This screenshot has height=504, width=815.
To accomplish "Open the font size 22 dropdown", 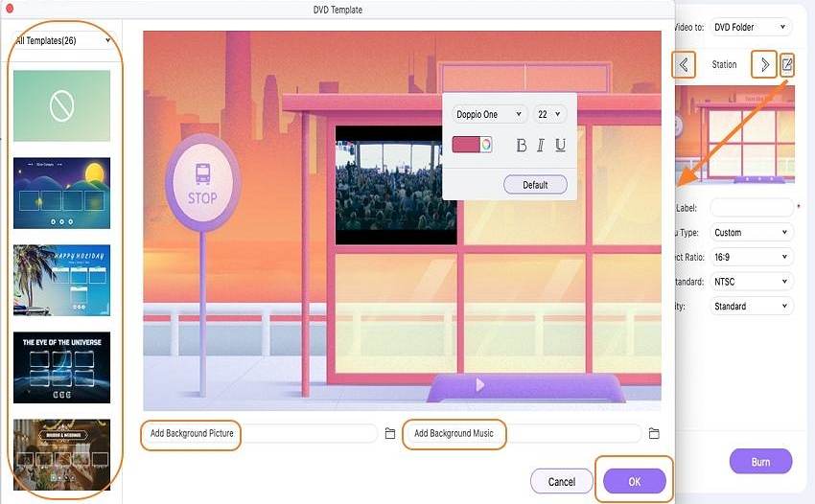I will [x=549, y=114].
